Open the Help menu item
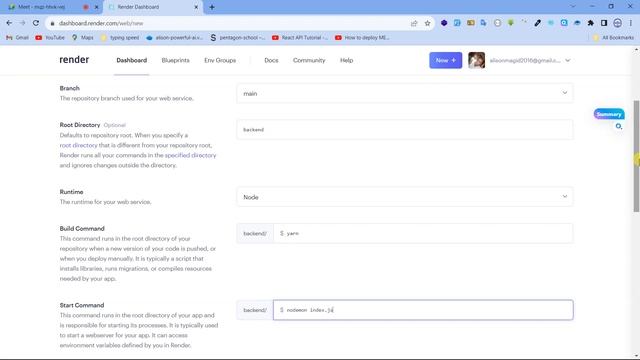Viewport: 640px width, 360px height. 347,60
